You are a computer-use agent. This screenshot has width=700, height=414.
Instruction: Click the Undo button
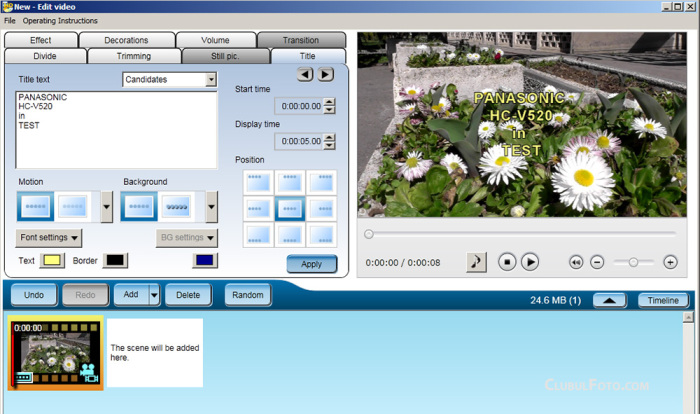pyautogui.click(x=34, y=295)
